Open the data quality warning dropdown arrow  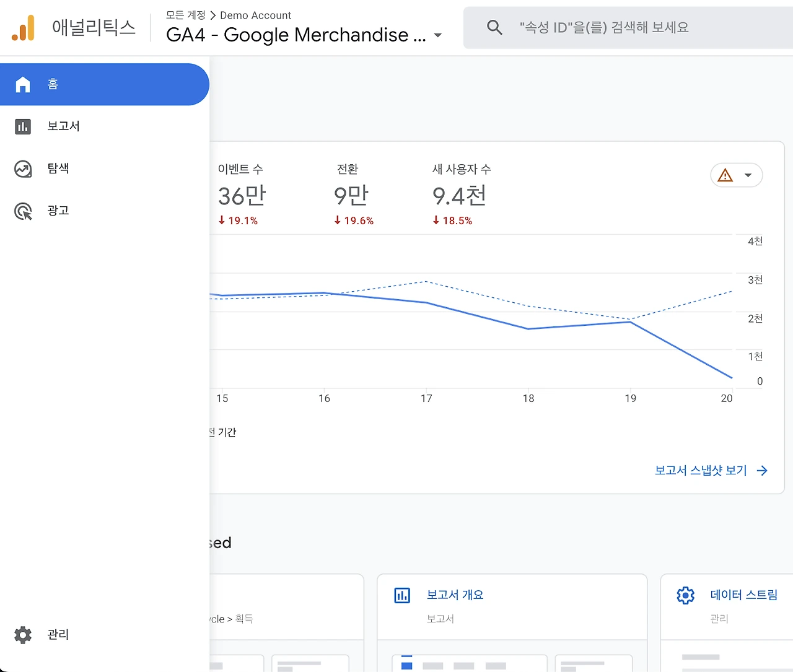pyautogui.click(x=748, y=175)
